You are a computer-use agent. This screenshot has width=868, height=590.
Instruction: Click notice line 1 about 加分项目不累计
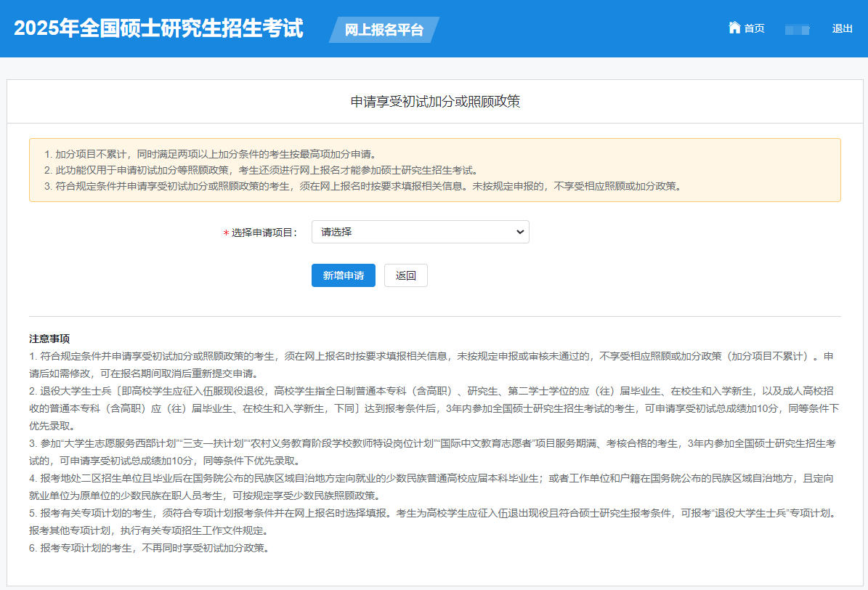point(209,154)
